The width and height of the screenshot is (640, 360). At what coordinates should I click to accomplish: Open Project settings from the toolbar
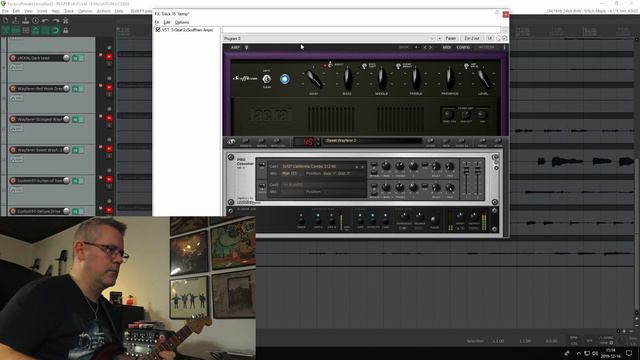pos(36,20)
